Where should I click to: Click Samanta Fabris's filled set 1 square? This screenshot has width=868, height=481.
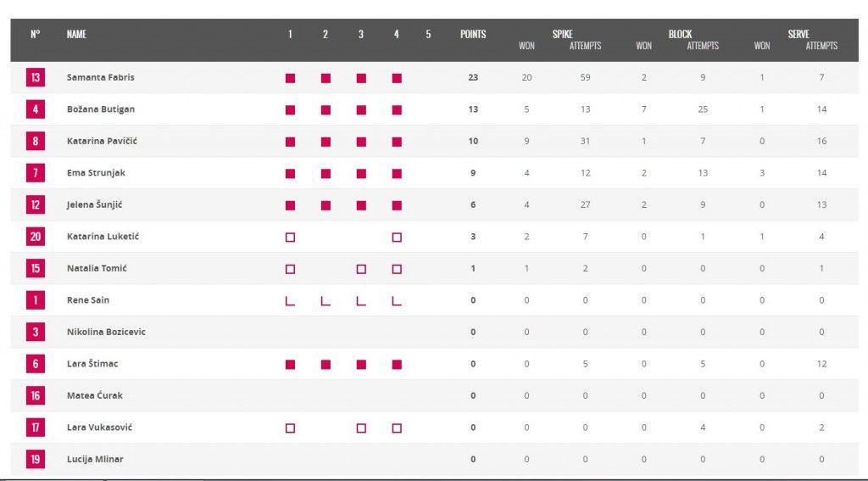click(x=290, y=78)
